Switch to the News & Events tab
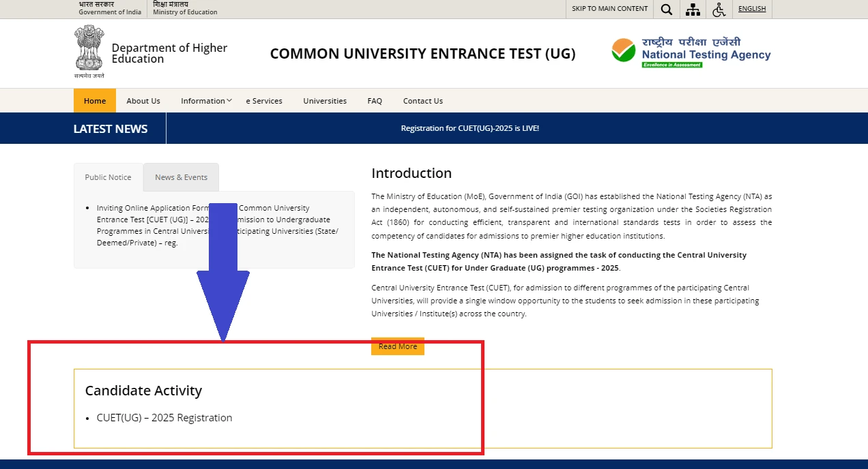 181,177
